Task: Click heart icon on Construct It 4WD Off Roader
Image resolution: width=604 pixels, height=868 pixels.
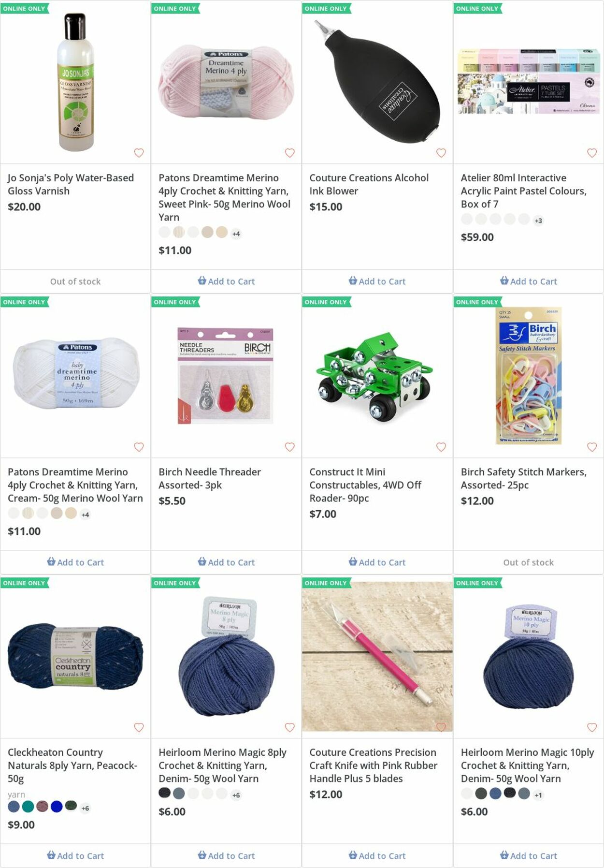Action: 441,447
